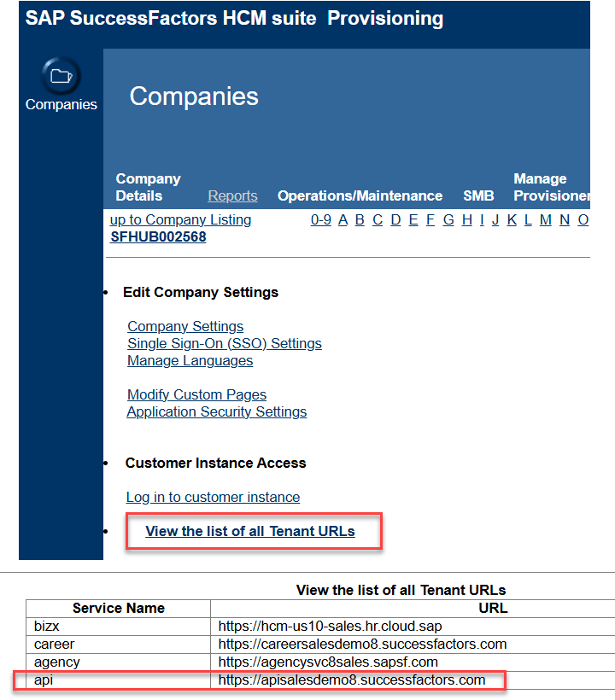Click 'Log in to customer instance'
Image resolution: width=615 pixels, height=700 pixels.
tap(213, 497)
